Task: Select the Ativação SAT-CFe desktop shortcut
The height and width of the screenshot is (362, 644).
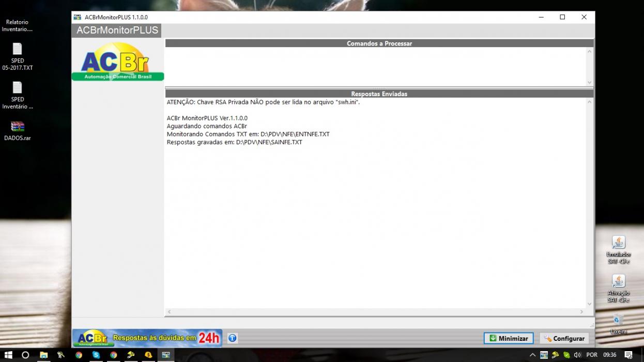Action: pyautogui.click(x=619, y=289)
